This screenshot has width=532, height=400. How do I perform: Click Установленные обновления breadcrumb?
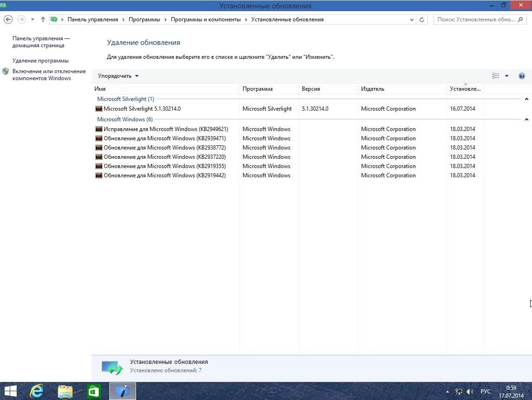[288, 19]
